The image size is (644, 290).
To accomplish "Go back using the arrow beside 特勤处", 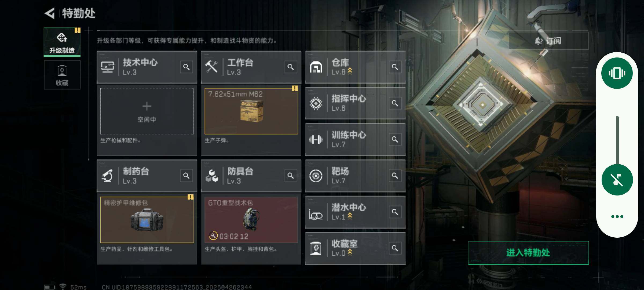I will coord(50,13).
